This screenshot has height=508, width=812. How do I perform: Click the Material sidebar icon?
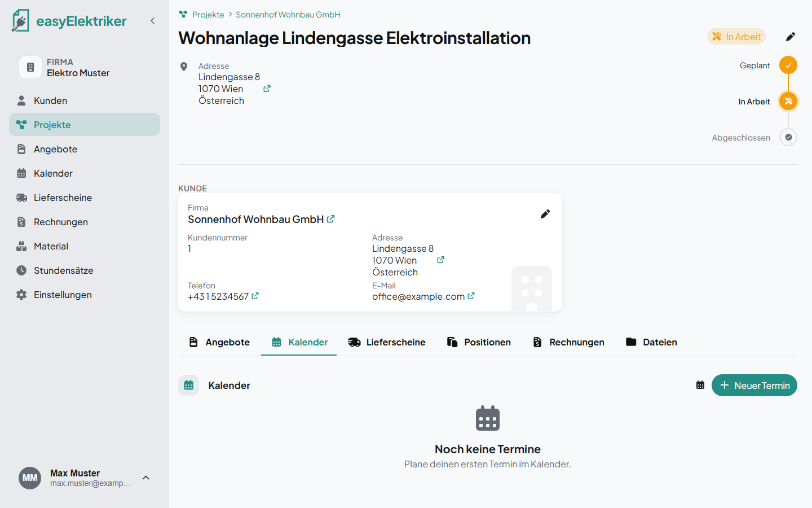21,246
